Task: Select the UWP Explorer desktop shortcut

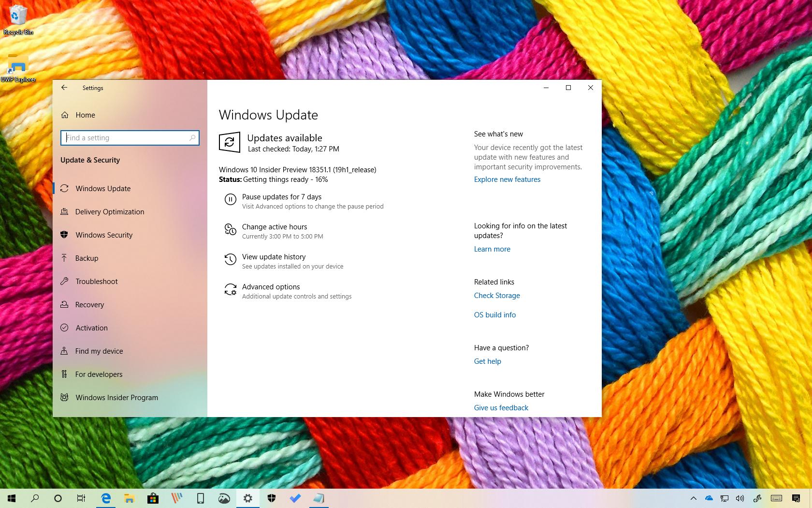Action: [x=18, y=68]
